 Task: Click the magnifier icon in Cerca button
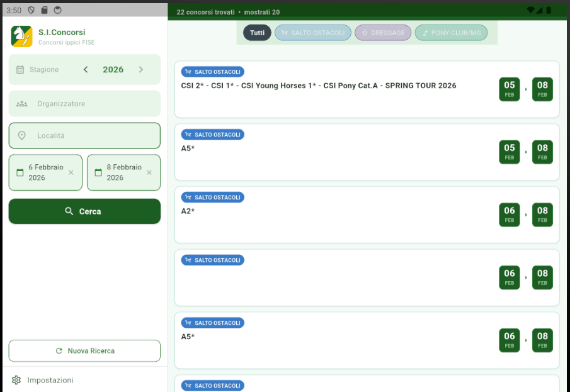(x=69, y=211)
